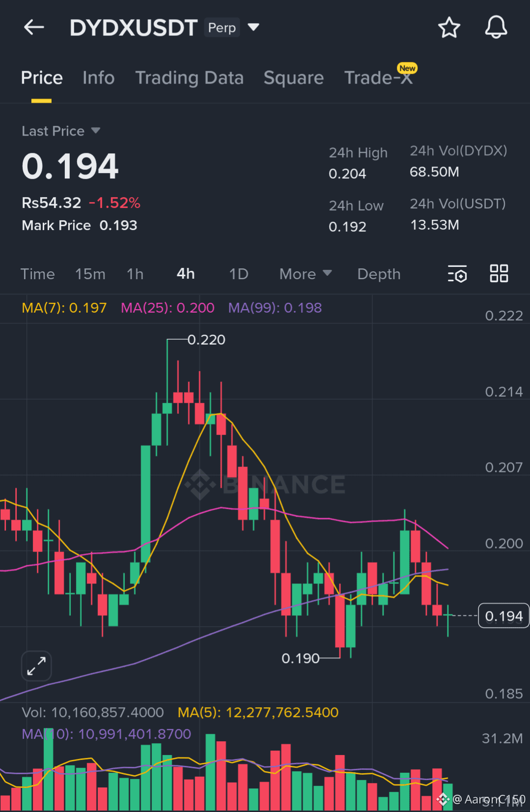
Task: Tap the DYDXUSDT pair title
Action: pos(134,28)
